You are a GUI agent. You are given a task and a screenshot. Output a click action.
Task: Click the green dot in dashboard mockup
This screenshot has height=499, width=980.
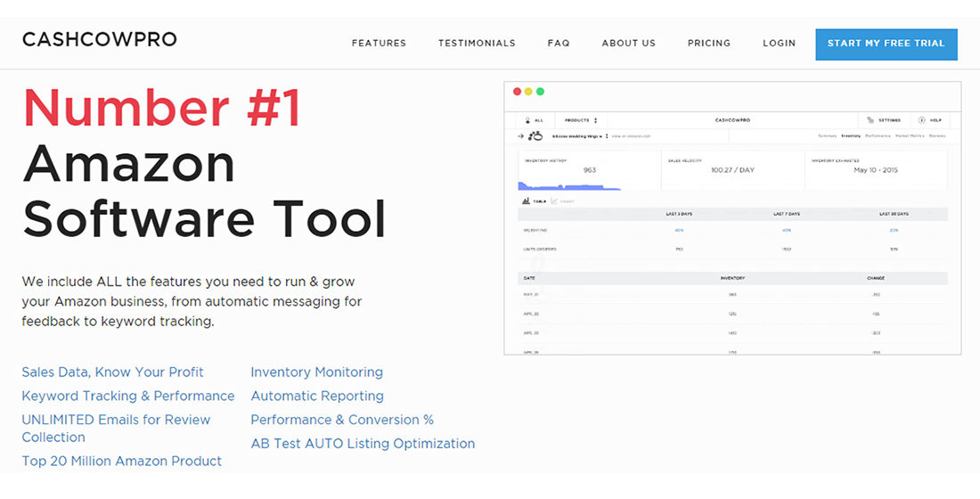point(540,92)
